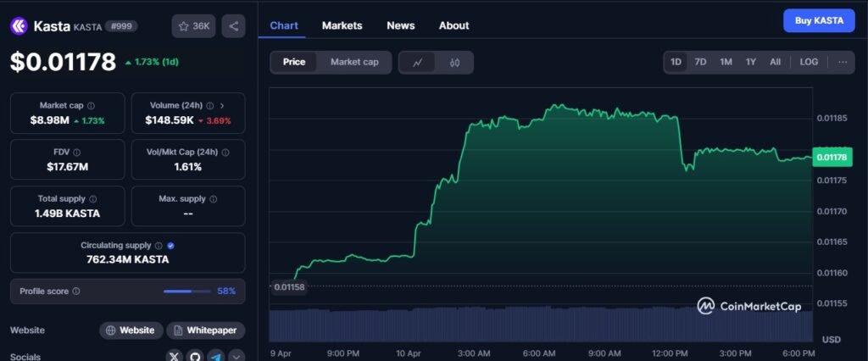Show info for Vol/Mkt Cap (24h)
The image size is (868, 361).
225,153
